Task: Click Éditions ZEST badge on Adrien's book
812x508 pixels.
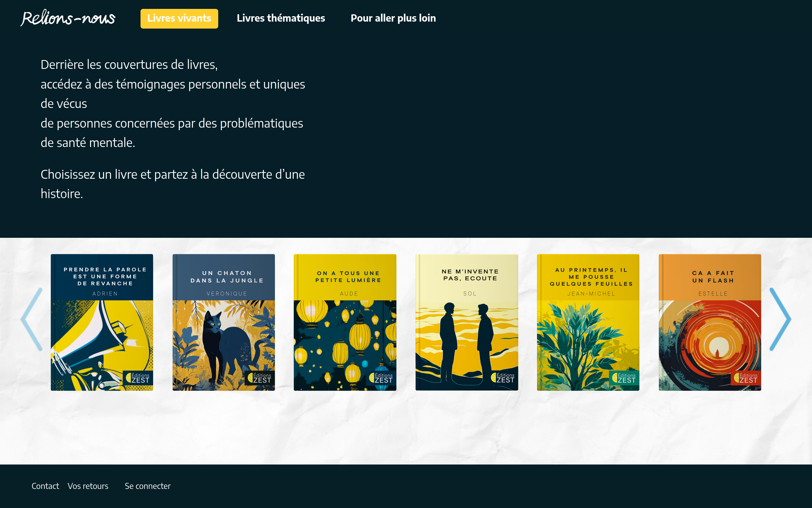Action: [138, 378]
